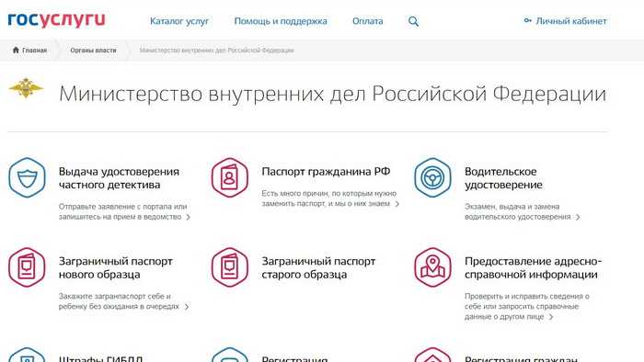Screen dimensions: 644x362
Task: Click the steering wheel driver license icon
Action: pos(432,177)
